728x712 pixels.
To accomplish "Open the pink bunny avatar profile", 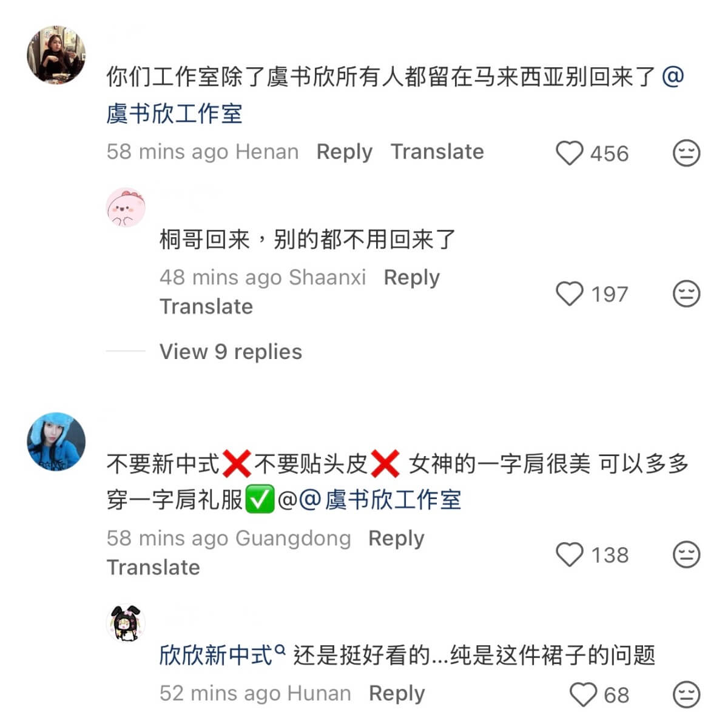I will click(126, 207).
